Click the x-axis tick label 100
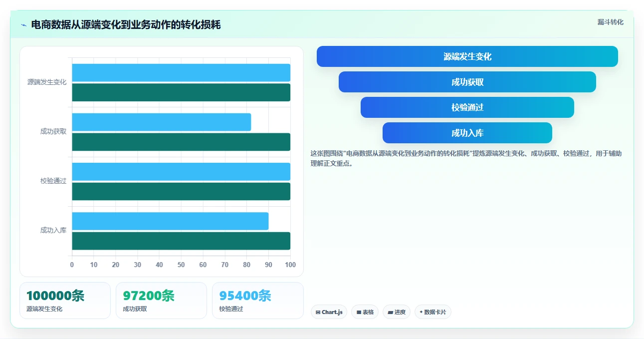Image resolution: width=644 pixels, height=339 pixels. (x=290, y=265)
